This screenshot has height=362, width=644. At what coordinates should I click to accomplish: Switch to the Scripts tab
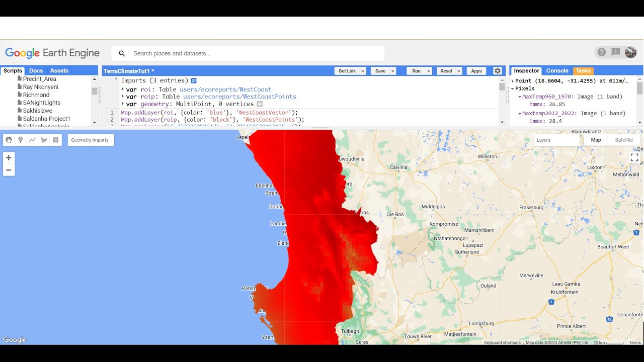(13, 71)
